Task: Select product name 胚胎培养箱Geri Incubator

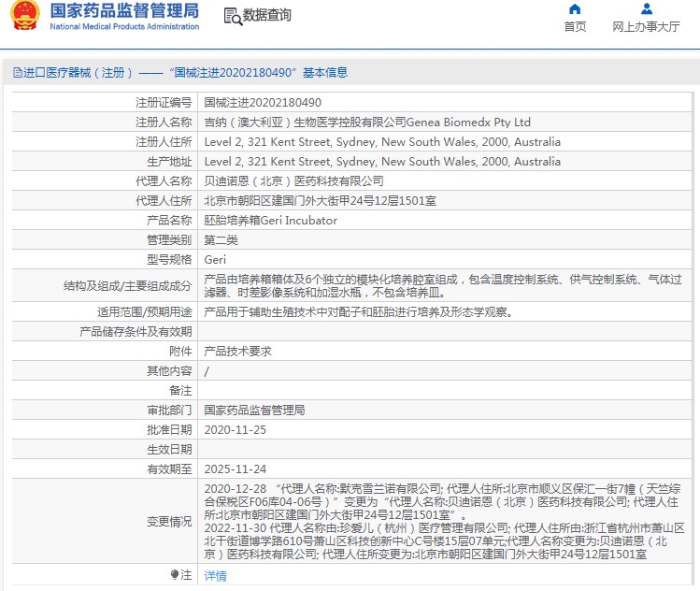Action: pos(270,221)
